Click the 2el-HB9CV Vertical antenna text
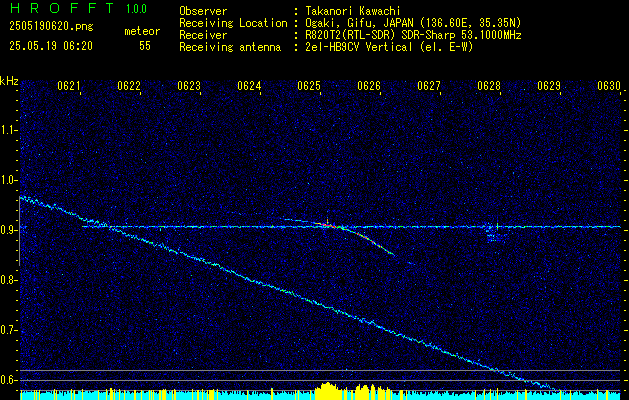Image resolution: width=629 pixels, height=400 pixels. coord(389,47)
